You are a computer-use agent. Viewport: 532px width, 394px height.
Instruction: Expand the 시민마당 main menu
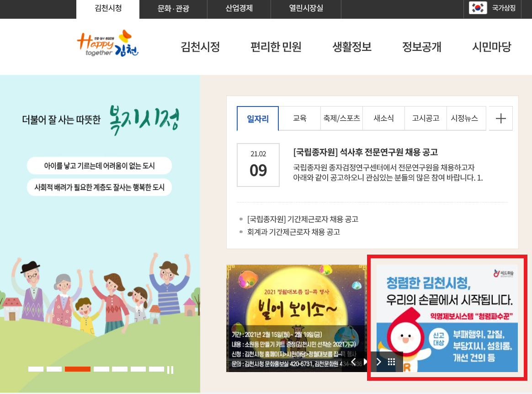492,47
